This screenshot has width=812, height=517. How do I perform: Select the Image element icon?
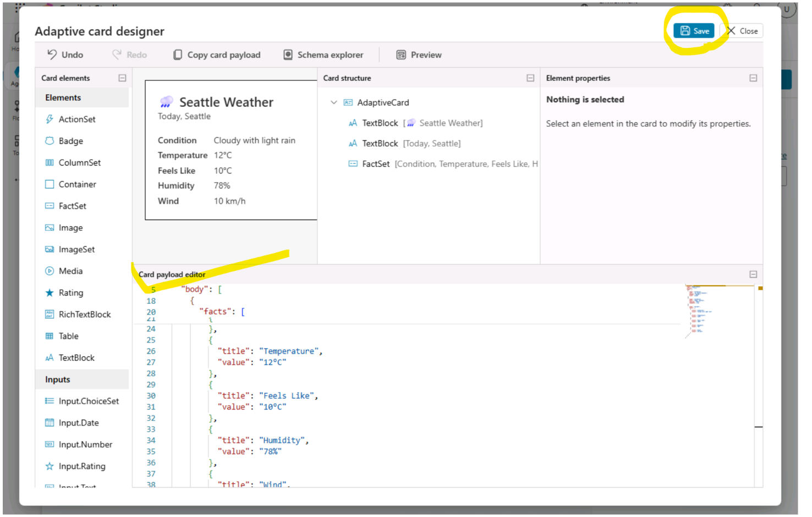(50, 227)
